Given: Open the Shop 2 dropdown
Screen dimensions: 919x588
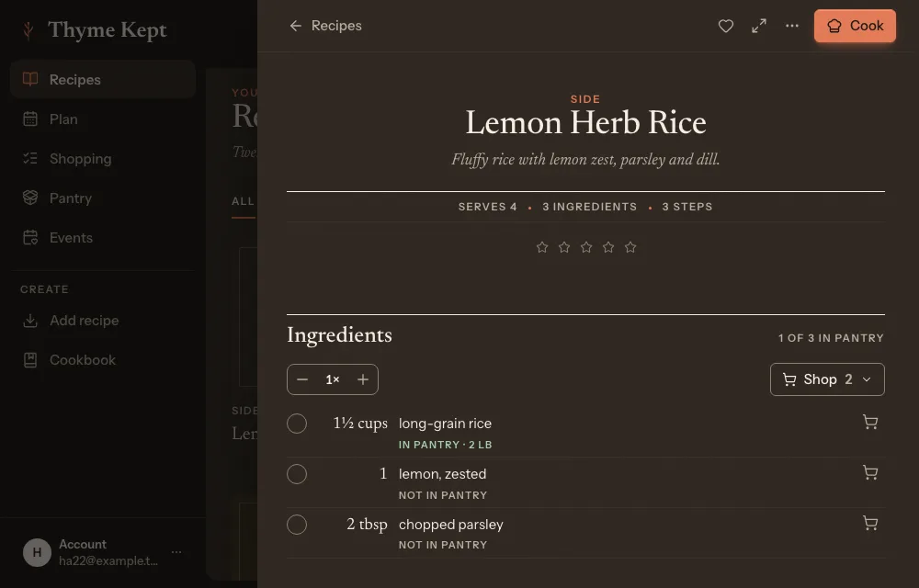Looking at the screenshot, I should tap(827, 379).
